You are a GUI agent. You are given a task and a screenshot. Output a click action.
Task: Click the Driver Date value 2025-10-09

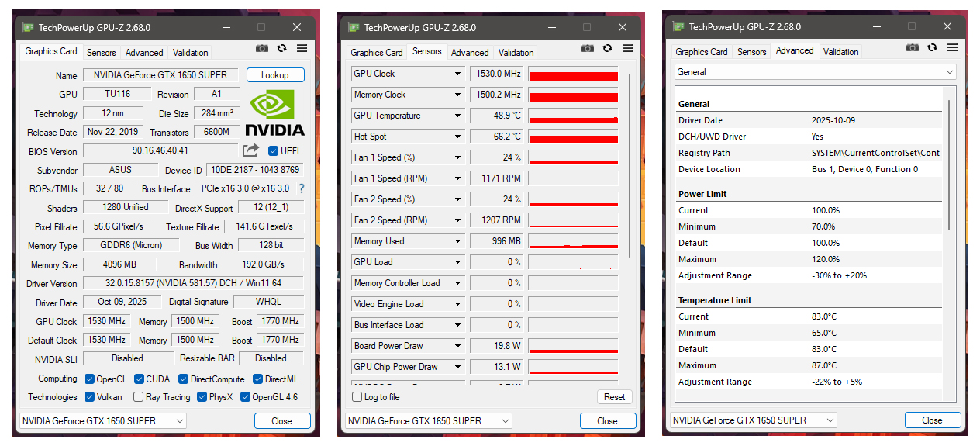click(833, 120)
